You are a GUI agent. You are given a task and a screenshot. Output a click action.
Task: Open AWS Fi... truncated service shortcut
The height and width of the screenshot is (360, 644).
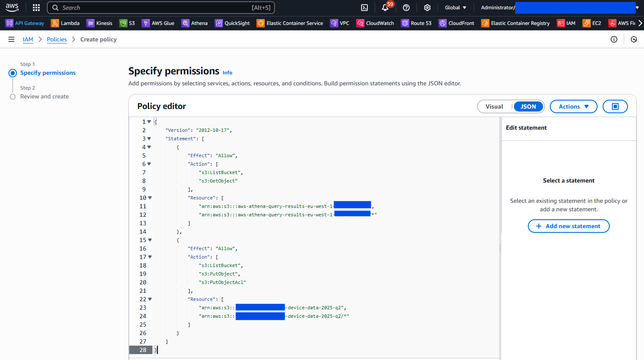click(x=622, y=23)
